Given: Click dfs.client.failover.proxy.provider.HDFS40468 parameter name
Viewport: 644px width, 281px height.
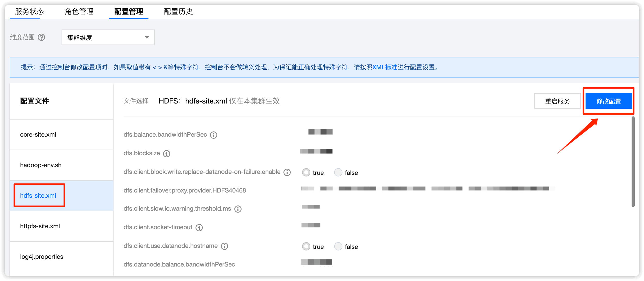Looking at the screenshot, I should tap(185, 190).
